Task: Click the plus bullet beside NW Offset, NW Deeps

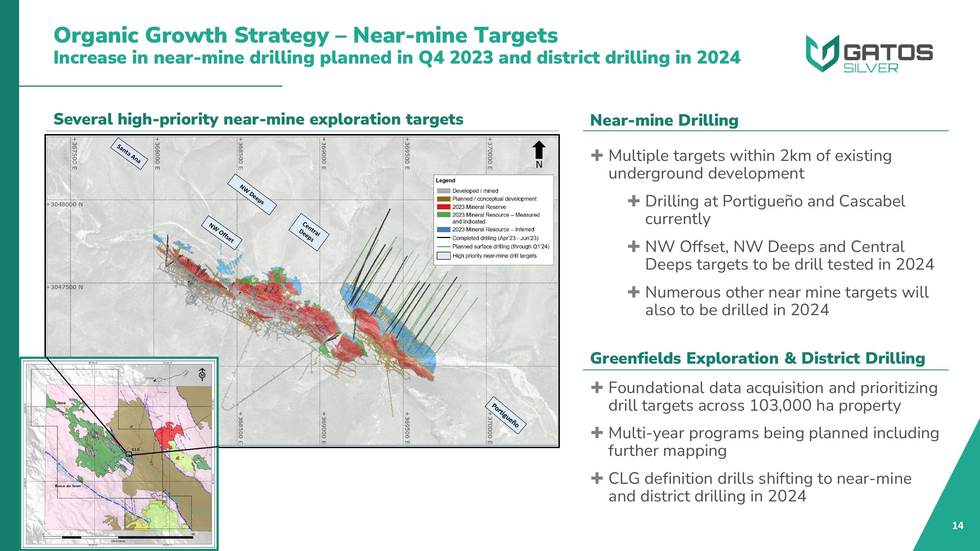Action: click(x=633, y=246)
